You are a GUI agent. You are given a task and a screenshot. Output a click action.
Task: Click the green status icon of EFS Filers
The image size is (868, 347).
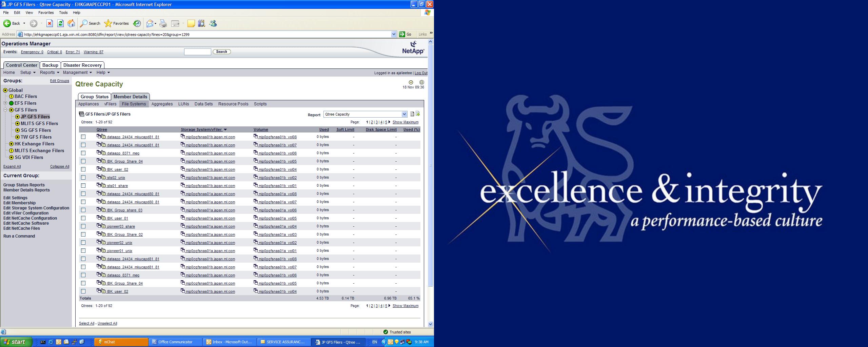click(x=11, y=103)
